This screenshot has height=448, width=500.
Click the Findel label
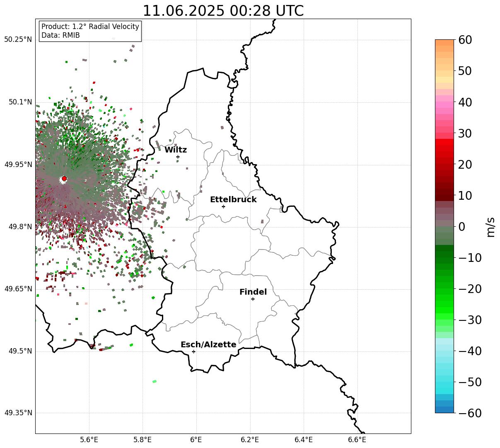point(253,292)
